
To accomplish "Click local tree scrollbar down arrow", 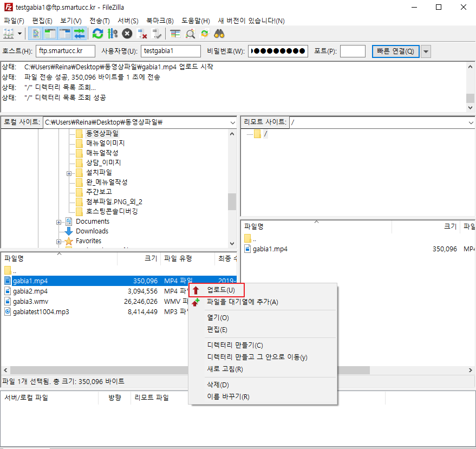I will point(232,244).
